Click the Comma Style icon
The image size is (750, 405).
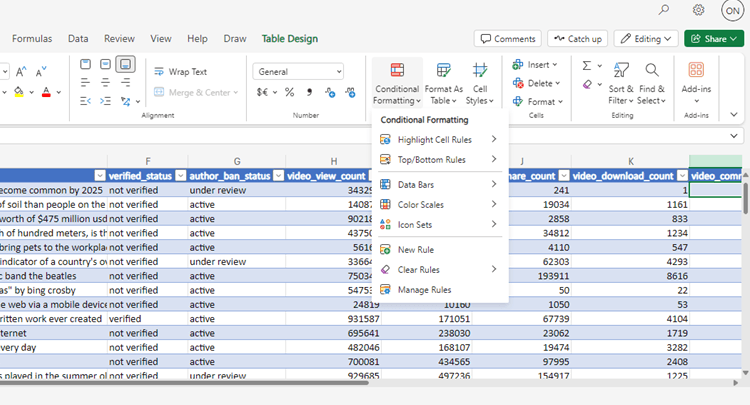309,92
